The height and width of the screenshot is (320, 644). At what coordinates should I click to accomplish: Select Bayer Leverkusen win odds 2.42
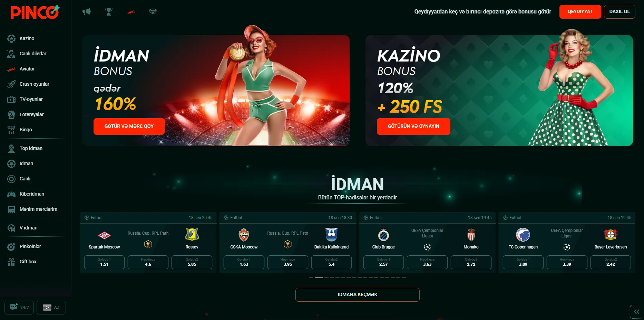[611, 262]
